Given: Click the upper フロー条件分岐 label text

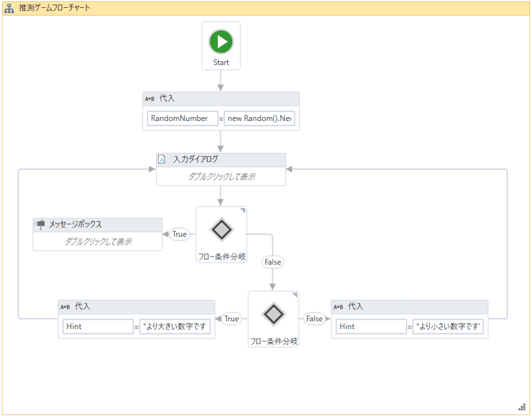Looking at the screenshot, I should tap(222, 257).
